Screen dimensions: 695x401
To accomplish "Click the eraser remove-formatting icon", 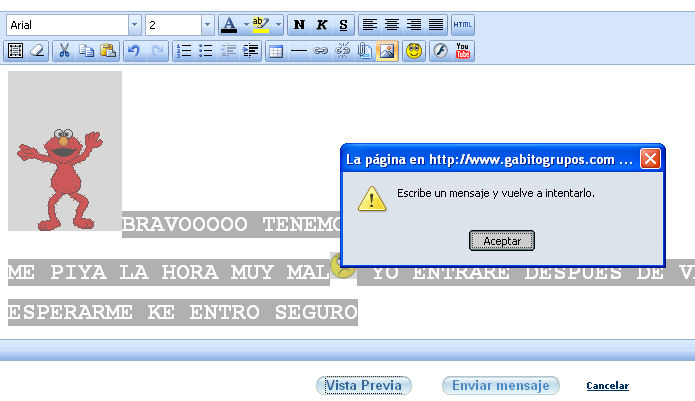I will point(37,50).
